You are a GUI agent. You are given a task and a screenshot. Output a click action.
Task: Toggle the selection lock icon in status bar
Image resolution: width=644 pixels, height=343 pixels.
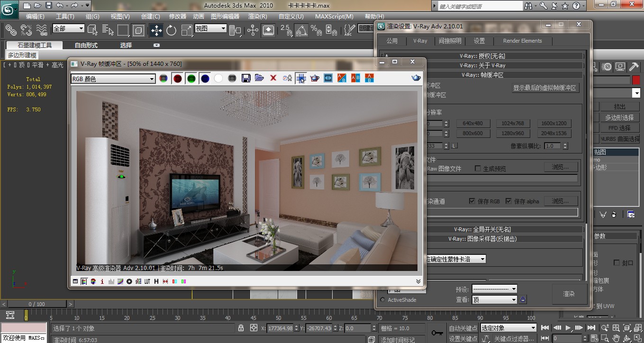point(241,328)
